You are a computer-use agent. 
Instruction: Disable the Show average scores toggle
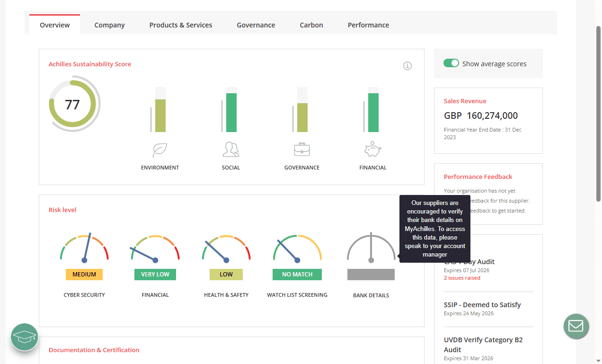click(x=451, y=63)
